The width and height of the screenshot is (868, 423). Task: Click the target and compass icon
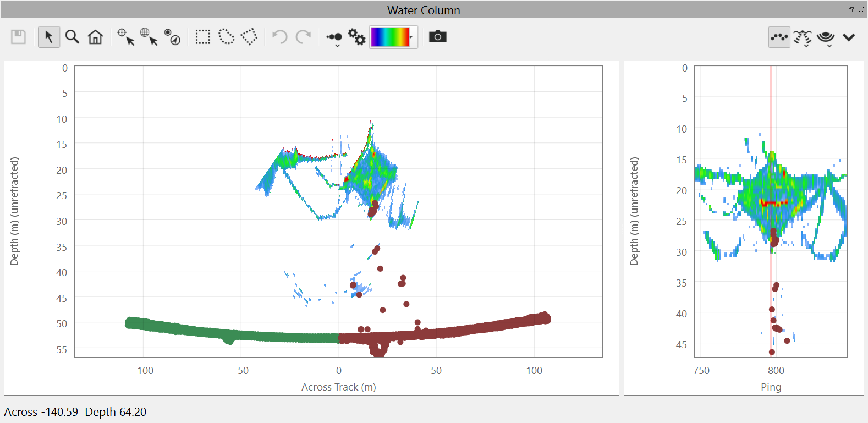[x=172, y=37]
